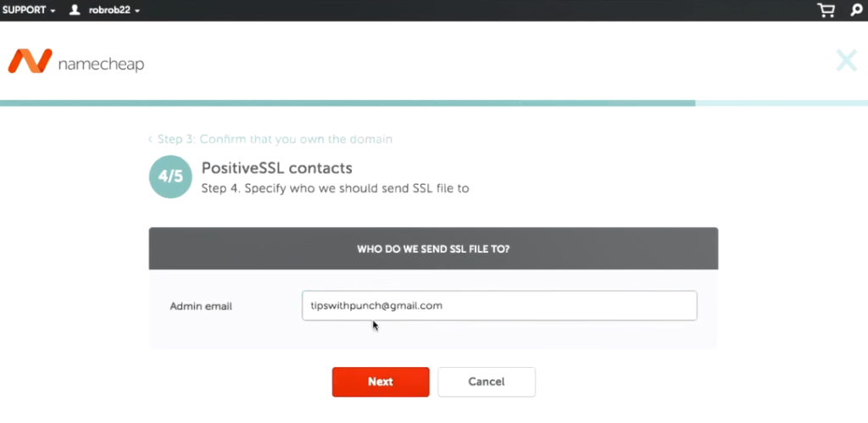Open the shopping cart icon
The width and height of the screenshot is (868, 423).
click(826, 10)
